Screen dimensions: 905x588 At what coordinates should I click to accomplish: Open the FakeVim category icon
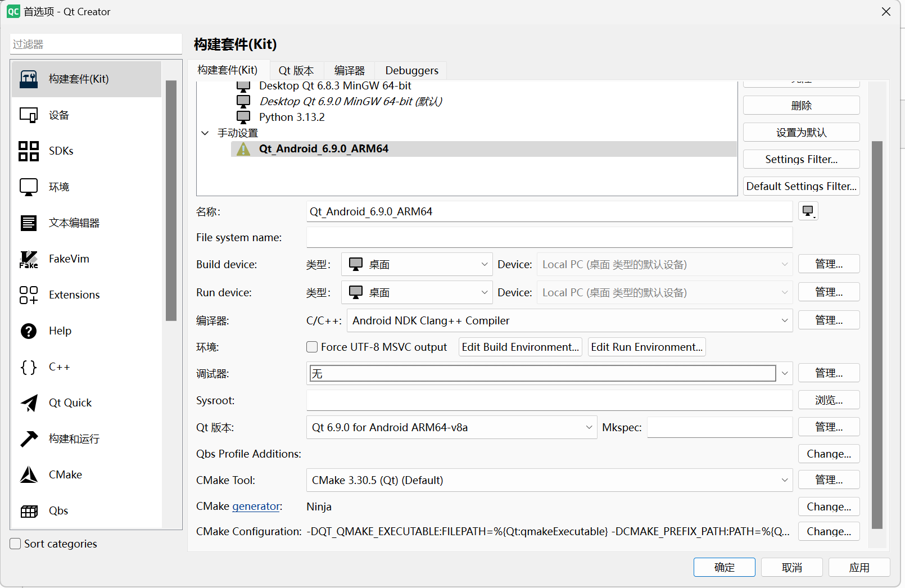point(29,259)
